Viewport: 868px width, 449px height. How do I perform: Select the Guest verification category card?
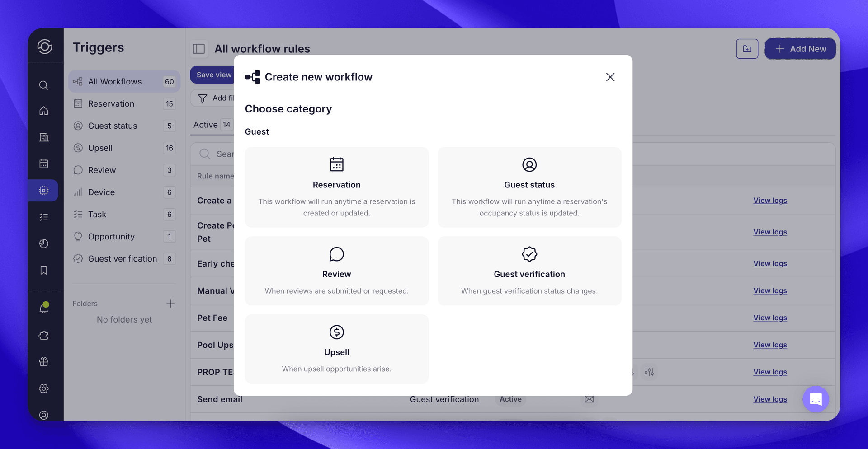pos(529,271)
